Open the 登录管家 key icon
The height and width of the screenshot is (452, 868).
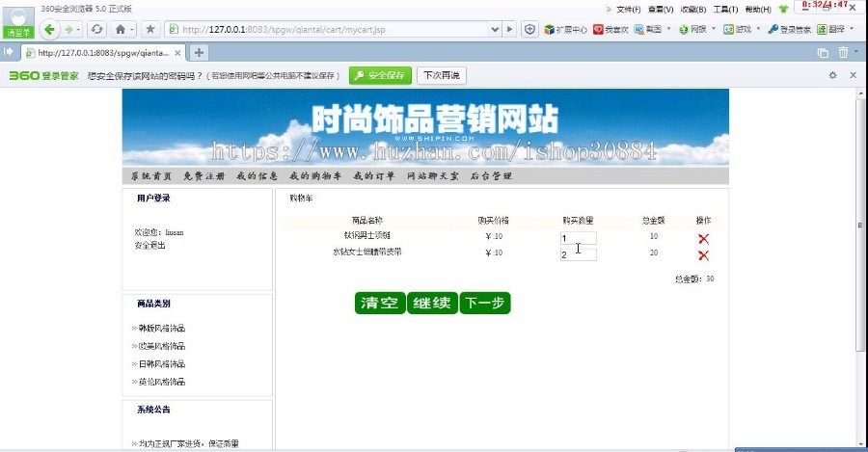click(789, 29)
